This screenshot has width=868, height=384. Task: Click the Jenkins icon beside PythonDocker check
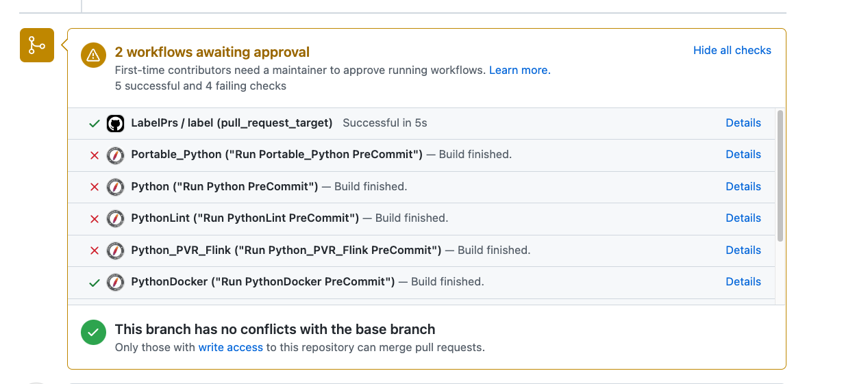click(115, 282)
